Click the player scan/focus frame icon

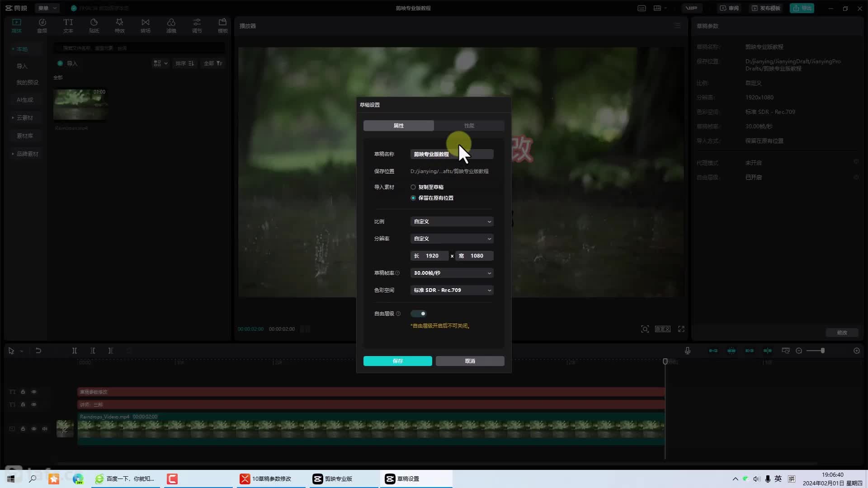[645, 329]
